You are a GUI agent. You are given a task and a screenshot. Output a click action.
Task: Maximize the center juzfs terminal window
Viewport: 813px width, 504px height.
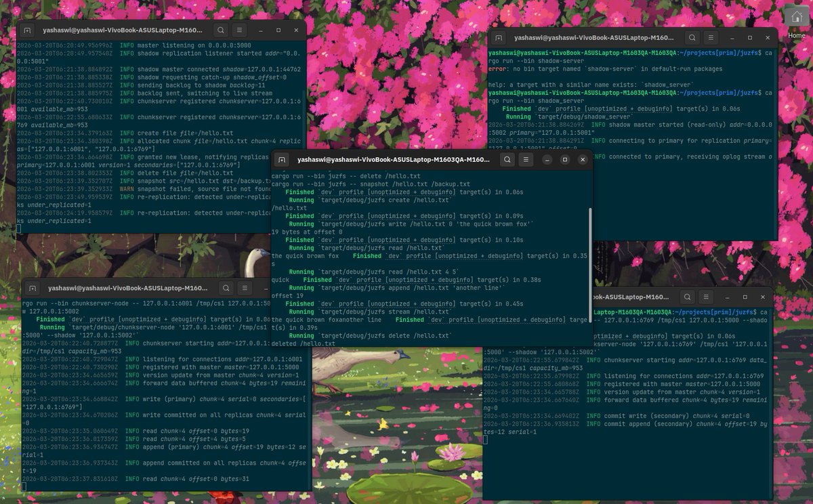point(564,159)
